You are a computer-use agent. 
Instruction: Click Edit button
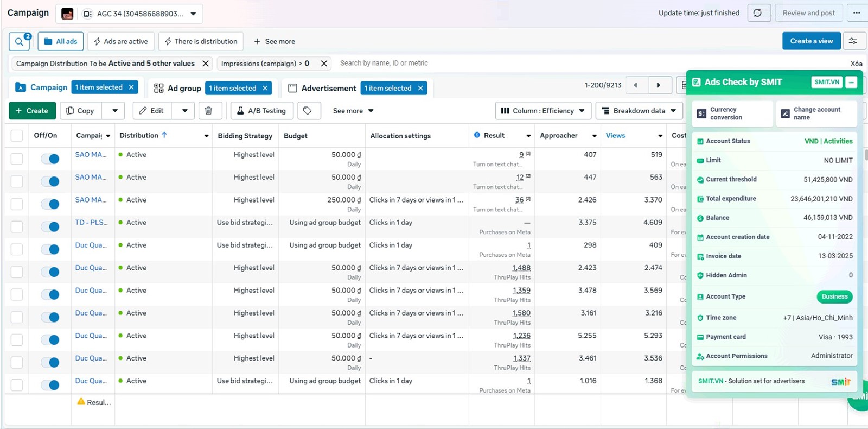151,111
